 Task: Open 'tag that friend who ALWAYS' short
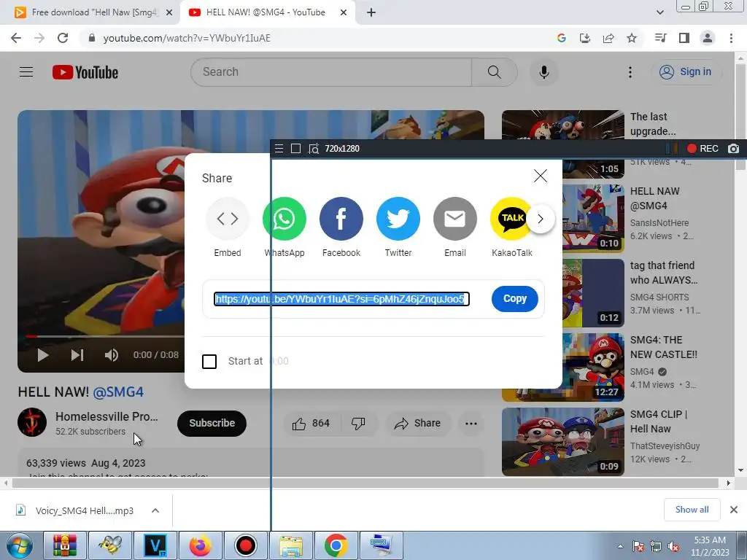tap(664, 273)
